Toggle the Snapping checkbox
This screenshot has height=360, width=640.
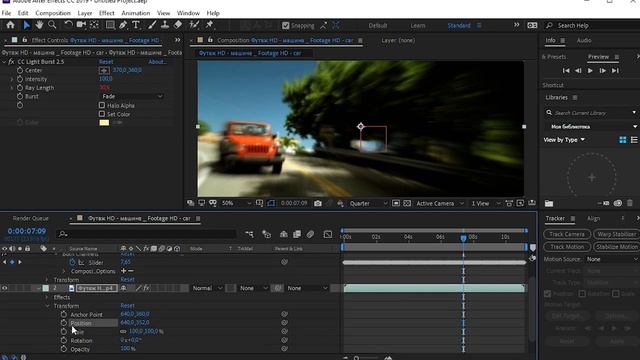[286, 26]
